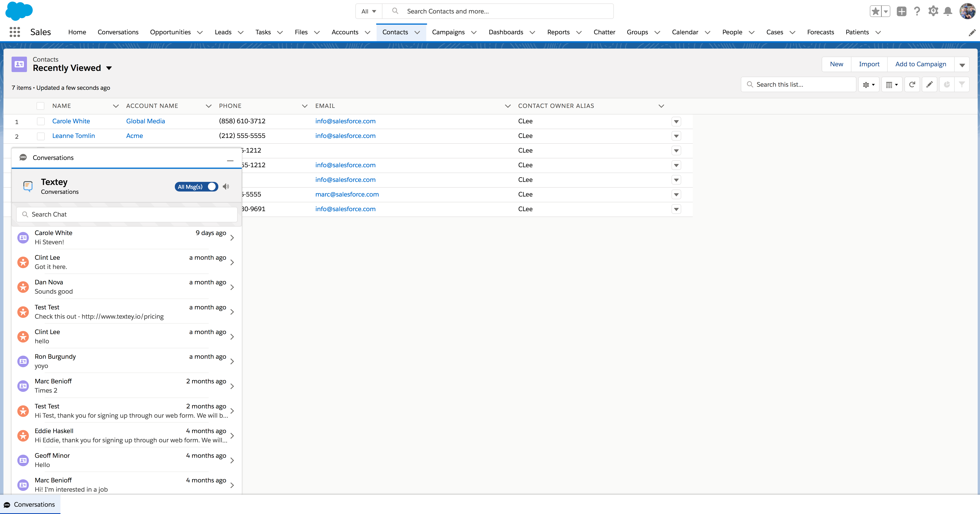This screenshot has width=980, height=514.
Task: Click the SMS icon in Conversations panel header
Action: click(x=23, y=157)
